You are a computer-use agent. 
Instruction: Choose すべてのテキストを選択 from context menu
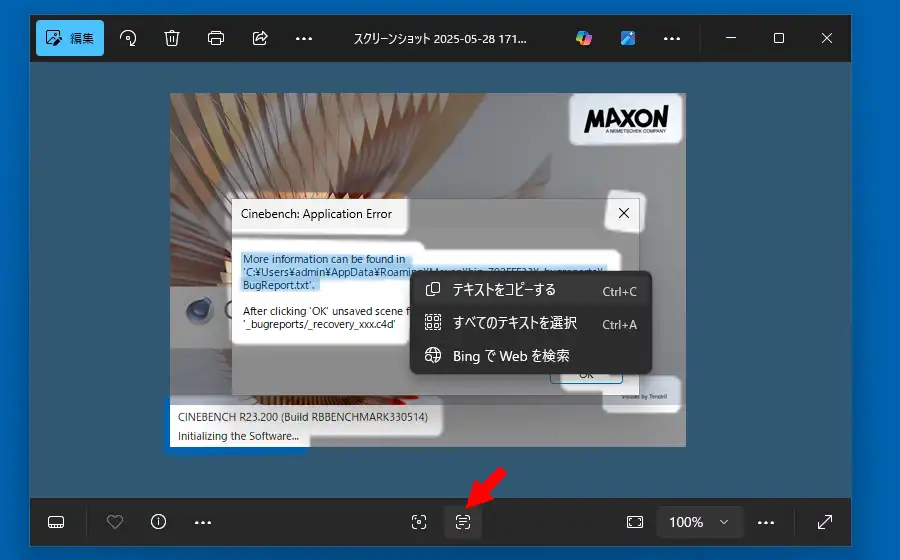pos(531,323)
